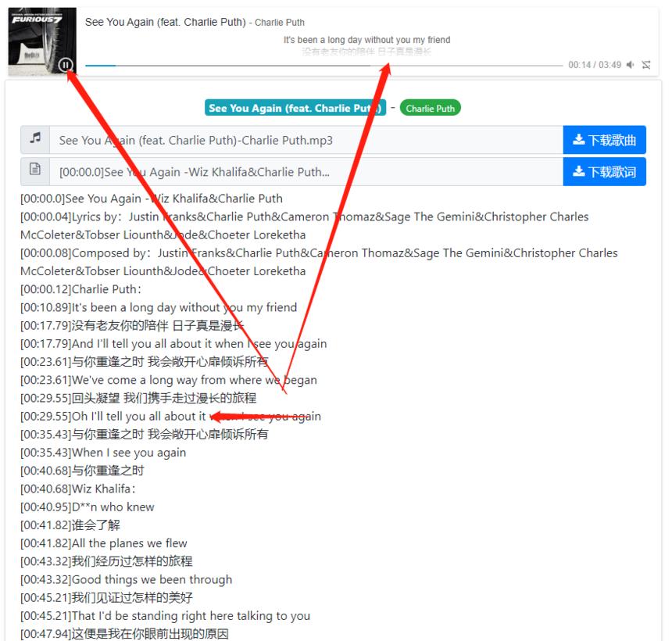Click the 00:14 / 03:49 time display
The height and width of the screenshot is (641, 672).
pos(595,65)
